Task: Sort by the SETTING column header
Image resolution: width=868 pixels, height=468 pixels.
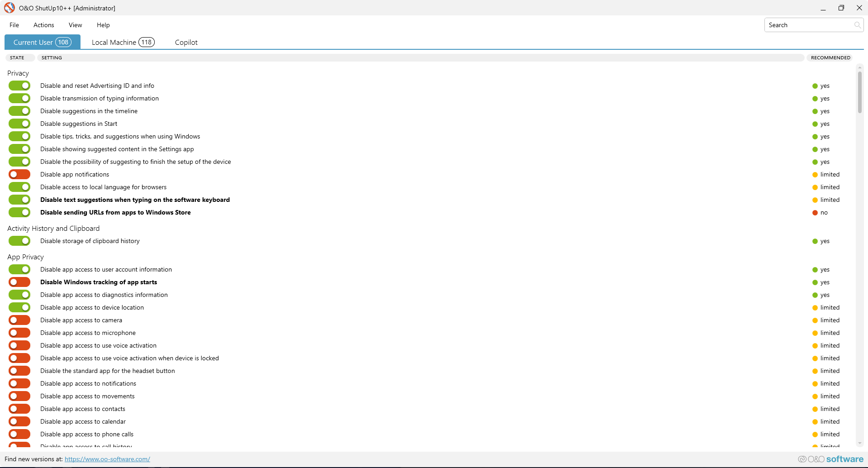Action: click(421, 57)
